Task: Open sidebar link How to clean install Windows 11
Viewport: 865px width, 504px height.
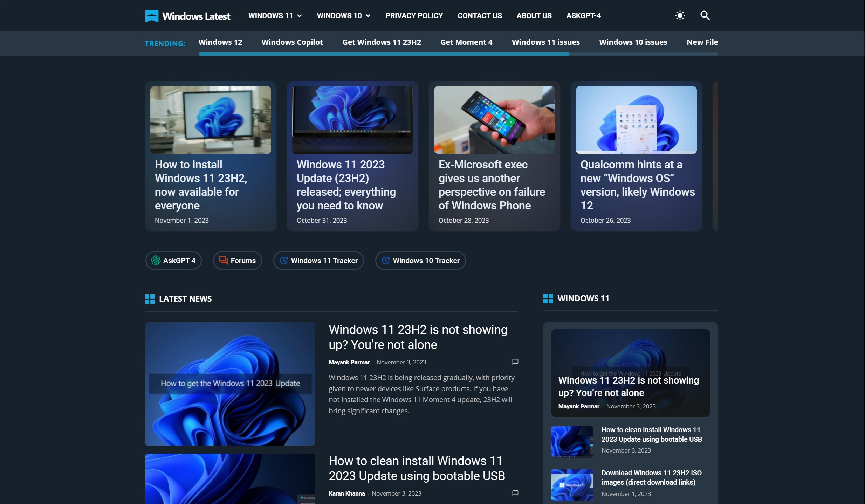Action: [x=652, y=434]
